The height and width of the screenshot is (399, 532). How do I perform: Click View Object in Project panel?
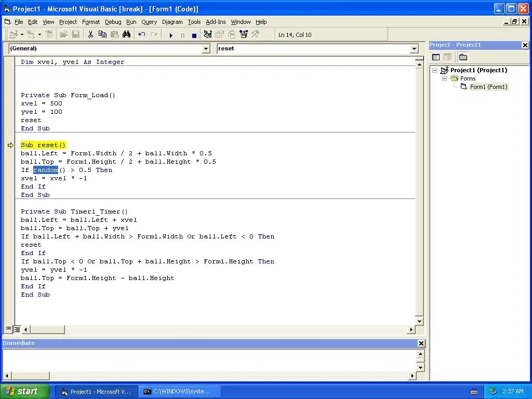coord(447,57)
